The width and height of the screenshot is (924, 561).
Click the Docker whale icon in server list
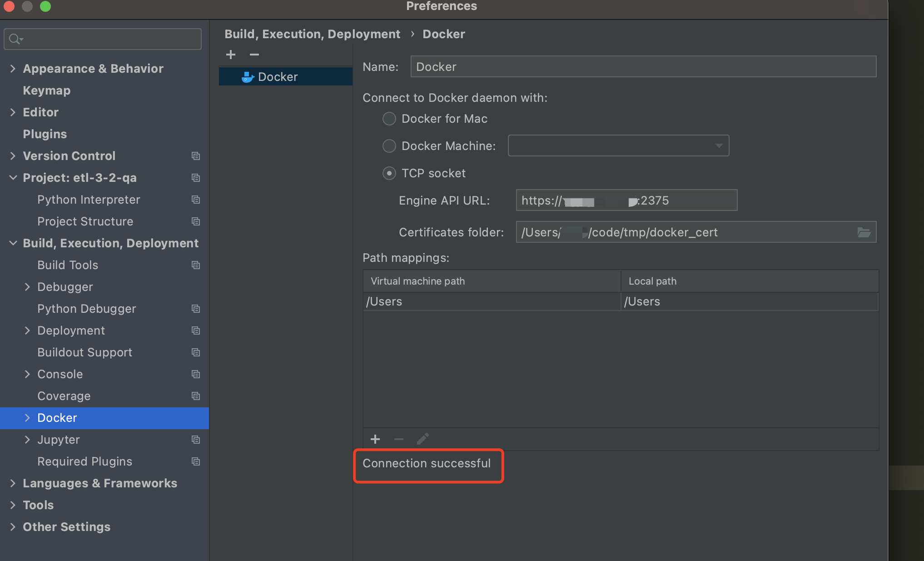pos(248,77)
